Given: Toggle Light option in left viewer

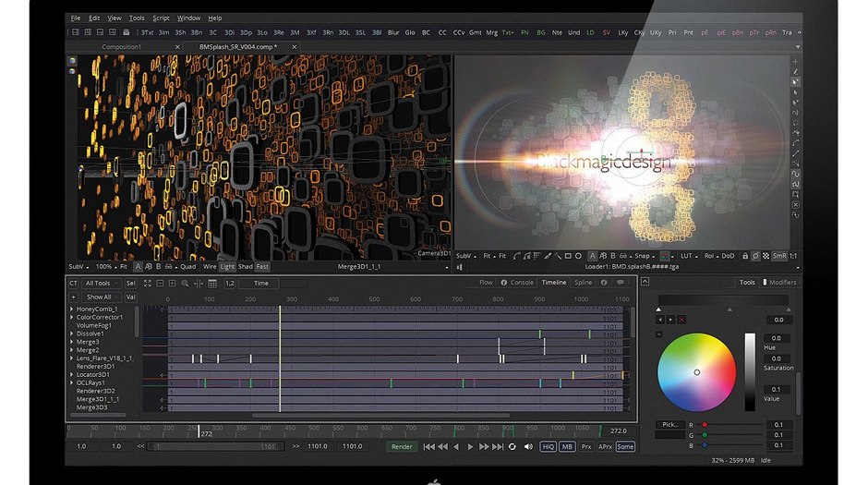Looking at the screenshot, I should (227, 267).
